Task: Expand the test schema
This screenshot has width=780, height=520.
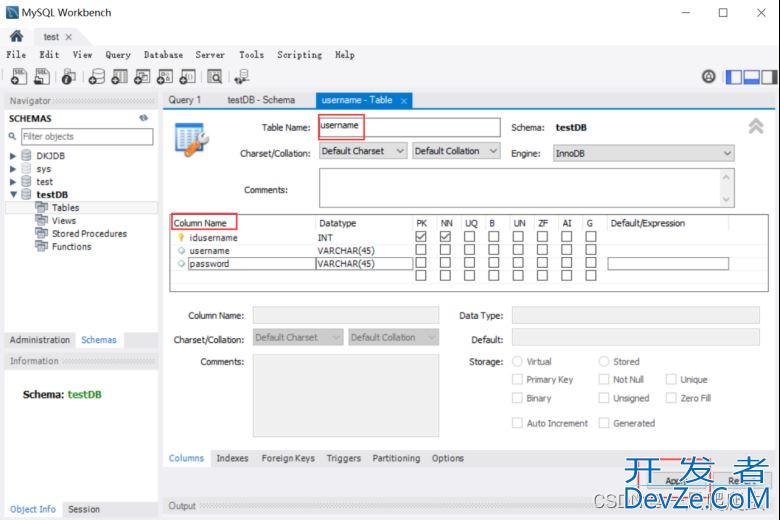Action: pos(13,182)
